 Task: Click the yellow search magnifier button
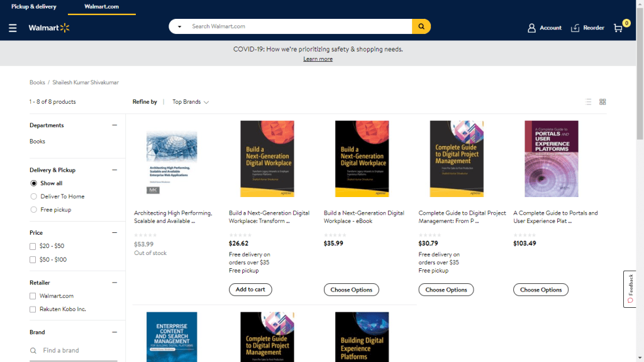coord(421,26)
